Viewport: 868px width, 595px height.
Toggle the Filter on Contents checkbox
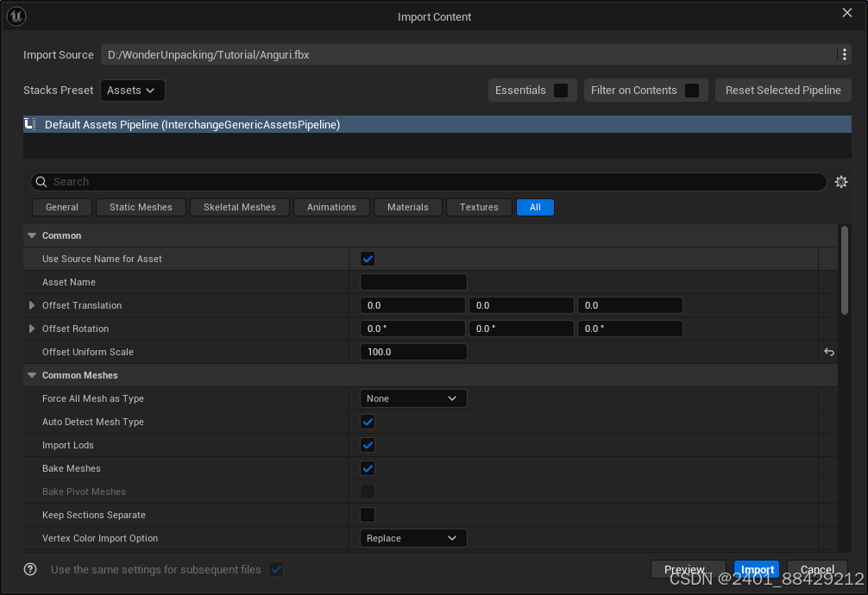[x=692, y=91]
